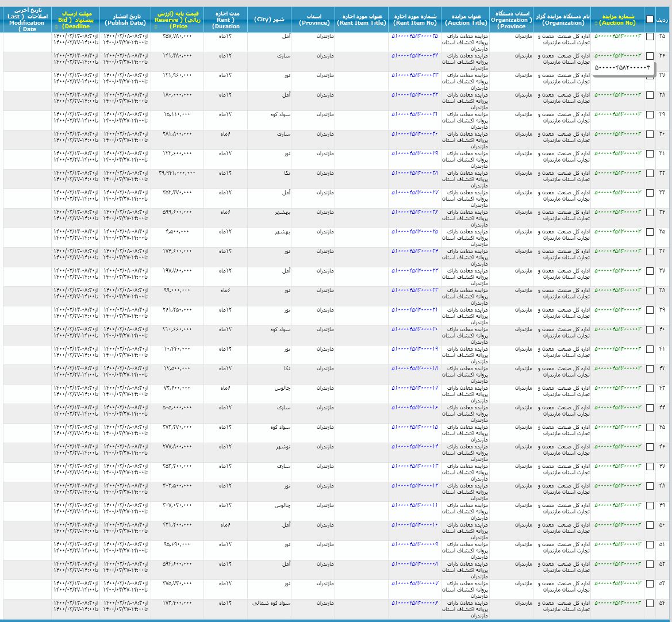Toggle the checkbox for row ۴۰
Viewport: 672px width, 622px height.
650,329
